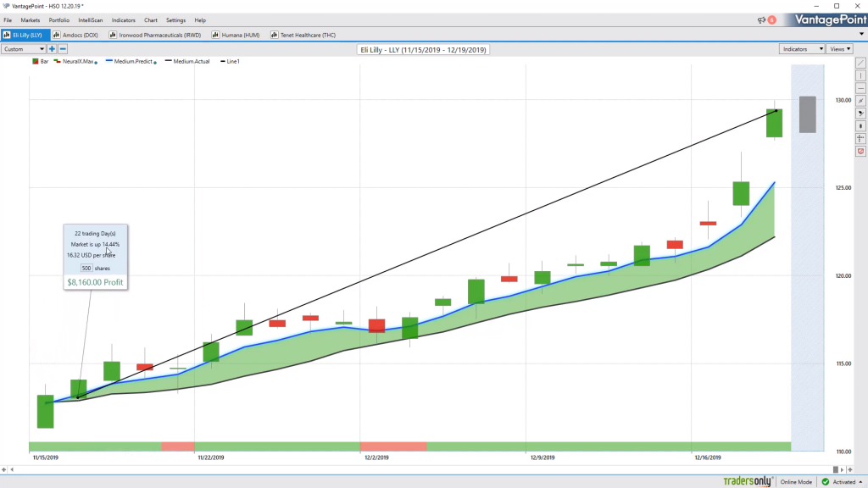The image size is (868, 488).
Task: Click the Ironwood Pharmaceuticals tab chart icon
Action: [113, 35]
